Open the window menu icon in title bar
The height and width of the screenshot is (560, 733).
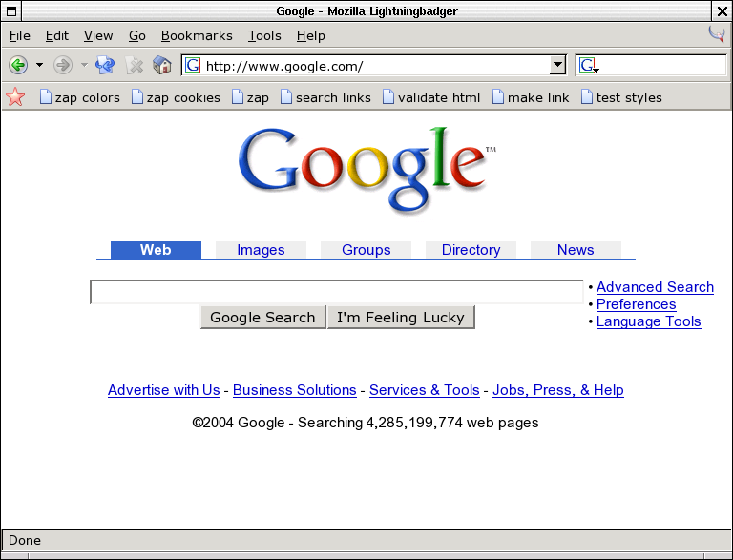click(11, 10)
